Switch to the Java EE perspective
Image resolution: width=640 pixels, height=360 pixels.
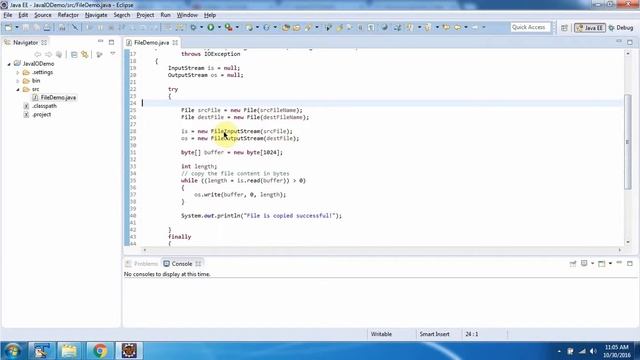590,28
